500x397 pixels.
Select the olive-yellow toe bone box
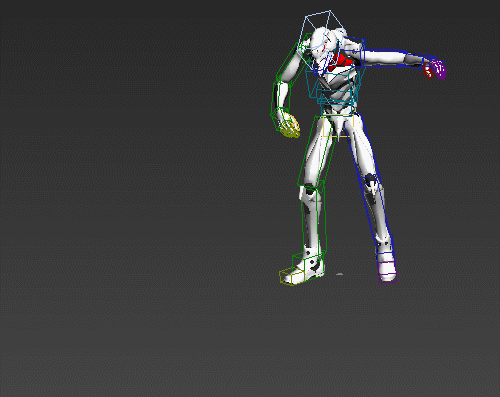[292, 277]
